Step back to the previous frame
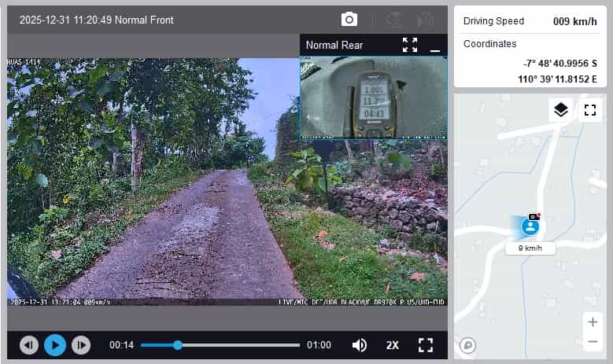This screenshot has height=364, width=613. [x=29, y=345]
